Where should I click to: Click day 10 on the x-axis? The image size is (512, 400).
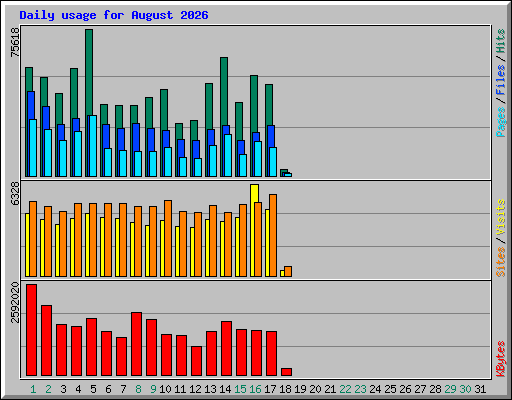click(x=165, y=389)
